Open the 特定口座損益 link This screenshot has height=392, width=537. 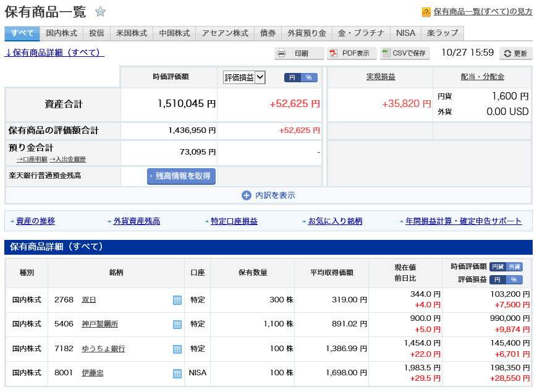click(234, 221)
